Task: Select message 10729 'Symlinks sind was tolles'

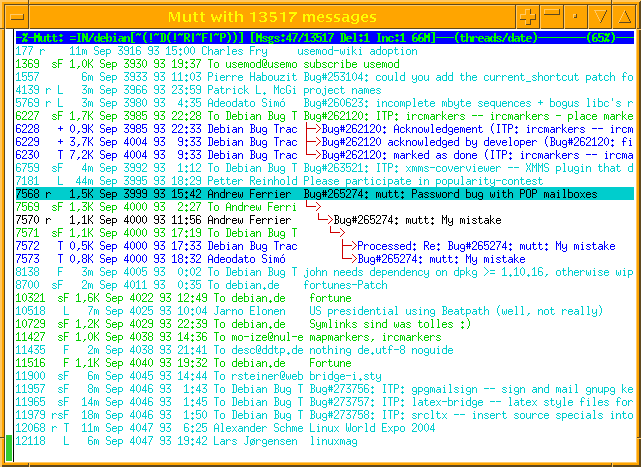Action: tap(325, 324)
